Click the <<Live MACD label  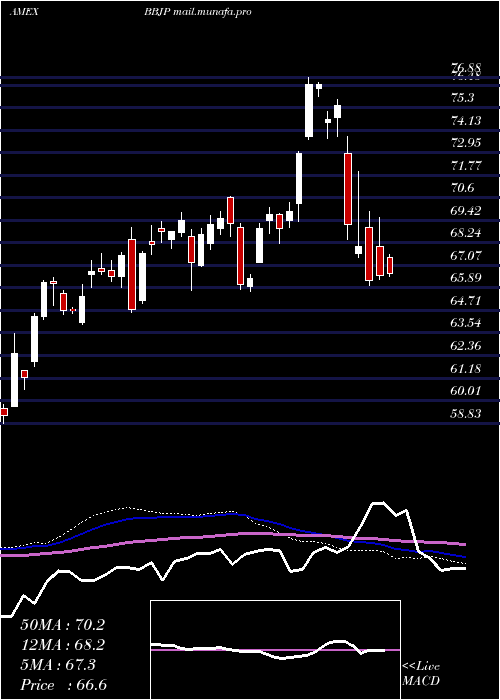click(x=421, y=674)
